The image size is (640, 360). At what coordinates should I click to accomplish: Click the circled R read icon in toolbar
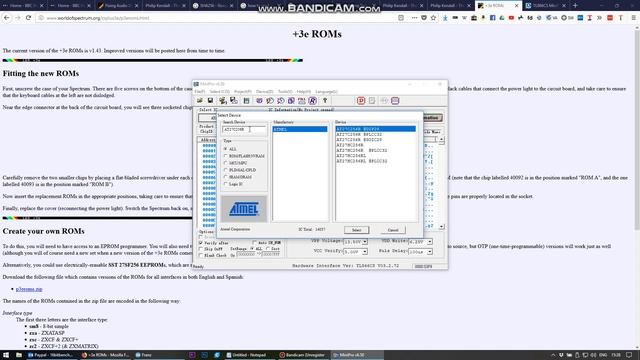(x=312, y=100)
